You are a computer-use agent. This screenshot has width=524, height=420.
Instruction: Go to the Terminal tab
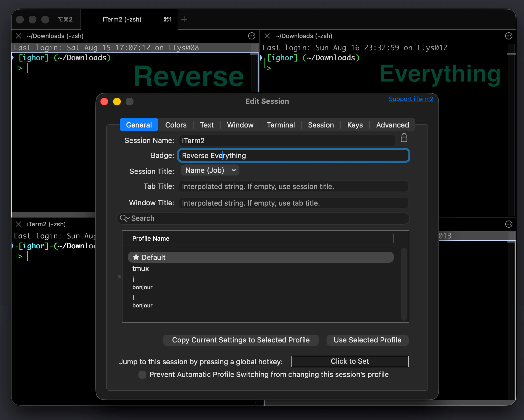[281, 125]
